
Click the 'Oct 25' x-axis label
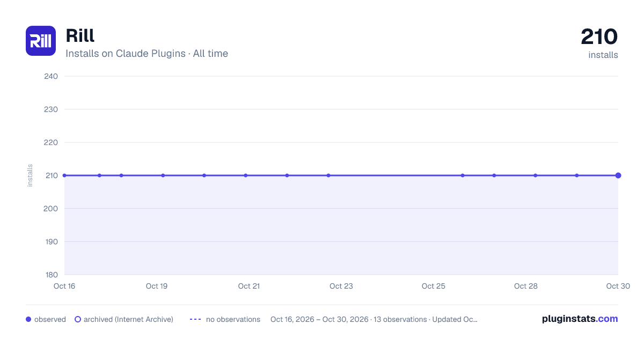pyautogui.click(x=434, y=286)
